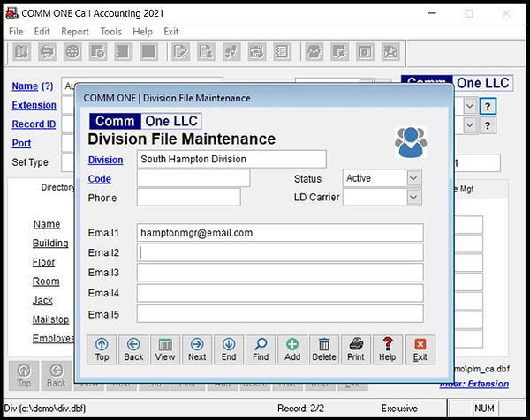Image resolution: width=530 pixels, height=420 pixels.
Task: Click the blue user group icon
Action: point(411,142)
